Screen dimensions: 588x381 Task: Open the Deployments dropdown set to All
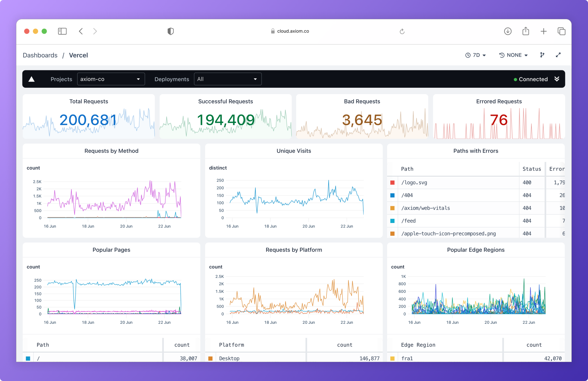coord(227,79)
